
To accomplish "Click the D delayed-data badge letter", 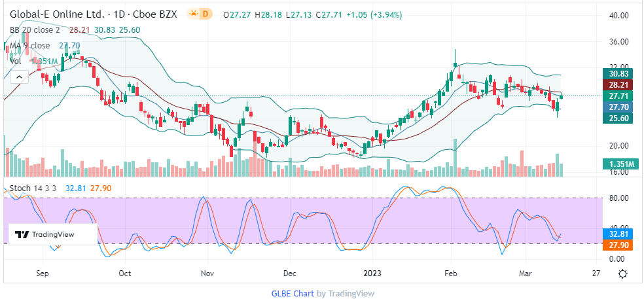I will (x=206, y=14).
